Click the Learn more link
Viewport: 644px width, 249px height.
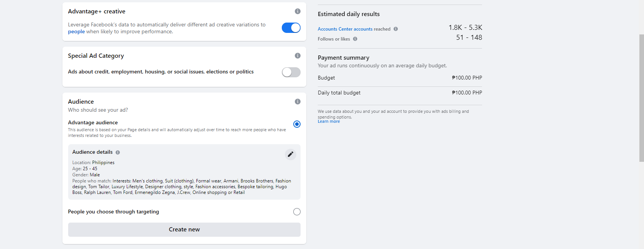pyautogui.click(x=329, y=122)
